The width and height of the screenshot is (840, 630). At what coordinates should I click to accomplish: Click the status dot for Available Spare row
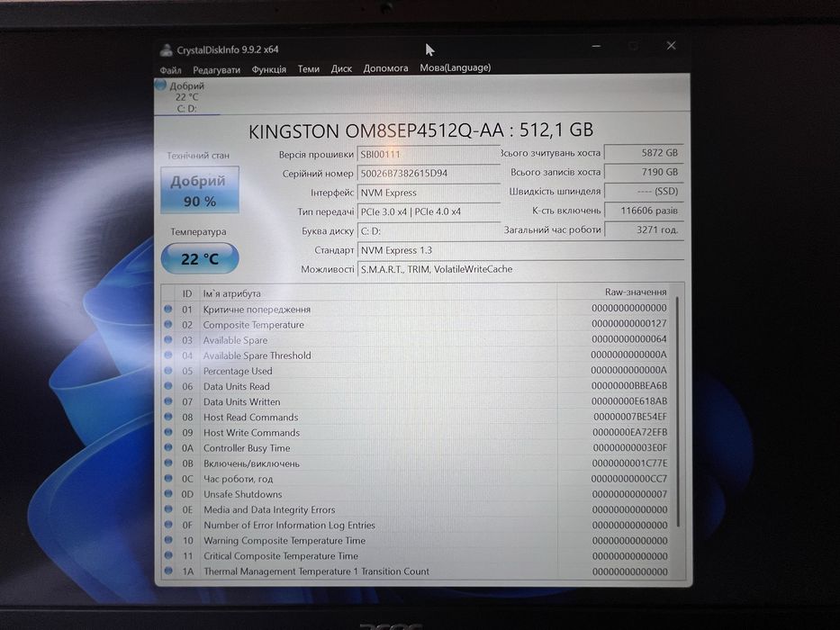point(168,339)
